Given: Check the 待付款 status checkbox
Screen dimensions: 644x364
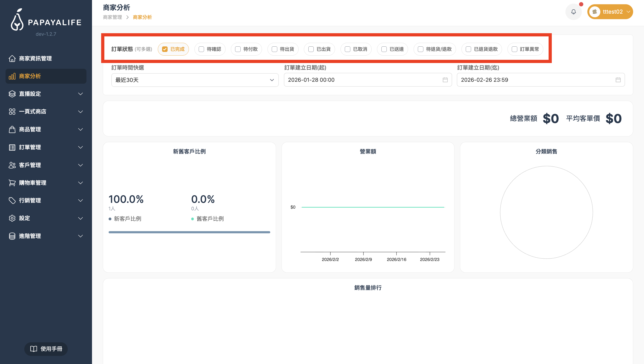Looking at the screenshot, I should coord(238,49).
